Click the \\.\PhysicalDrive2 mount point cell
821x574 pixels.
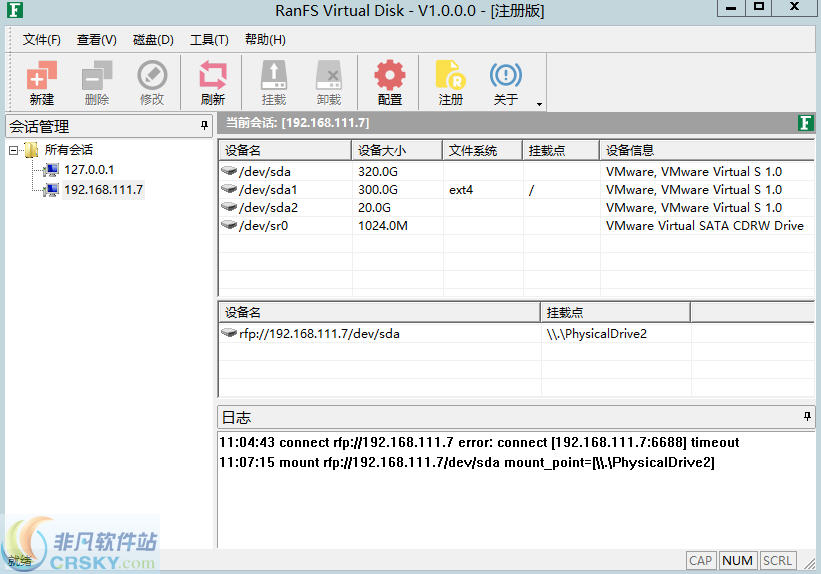point(596,334)
